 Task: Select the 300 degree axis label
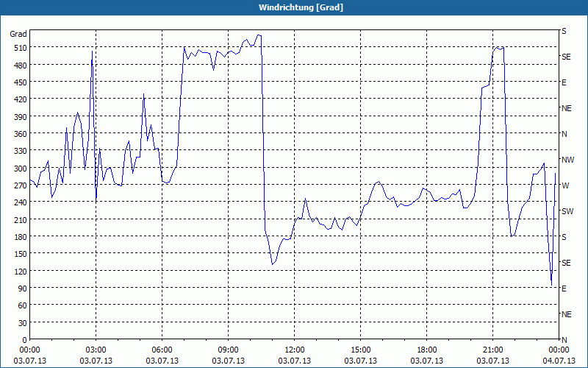coord(21,169)
